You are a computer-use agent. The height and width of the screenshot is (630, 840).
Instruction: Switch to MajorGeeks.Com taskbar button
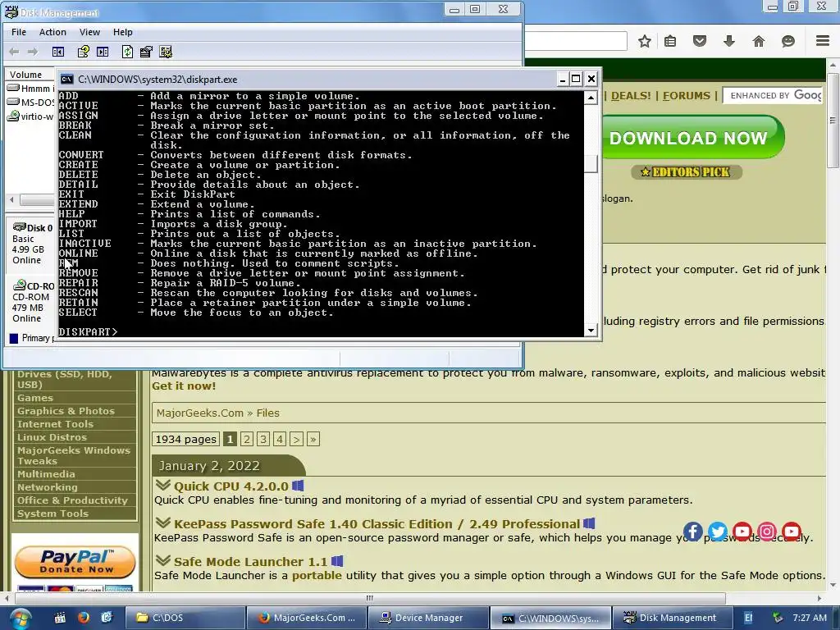[307, 618]
